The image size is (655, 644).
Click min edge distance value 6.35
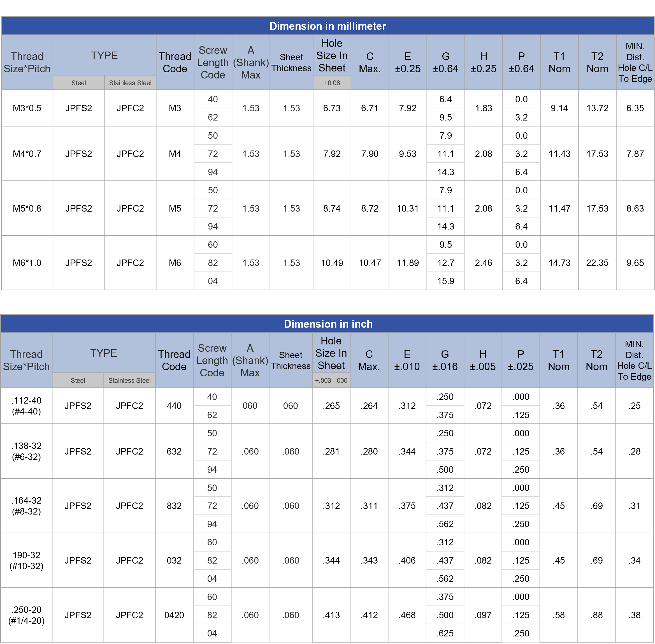click(635, 108)
